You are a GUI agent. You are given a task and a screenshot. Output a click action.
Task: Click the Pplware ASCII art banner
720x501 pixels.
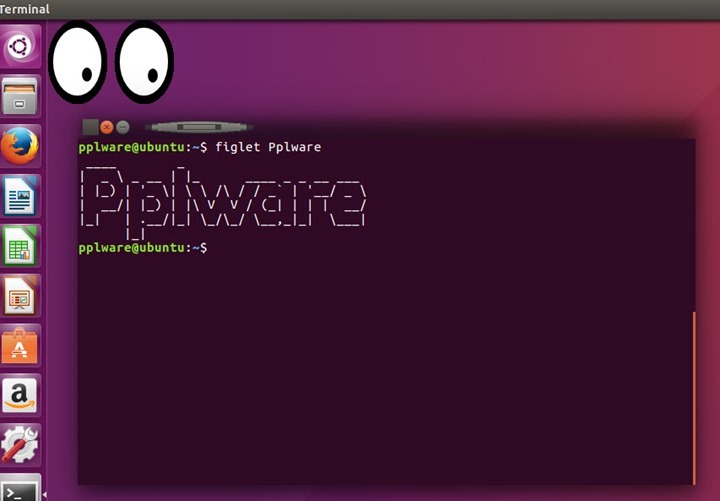(223, 202)
